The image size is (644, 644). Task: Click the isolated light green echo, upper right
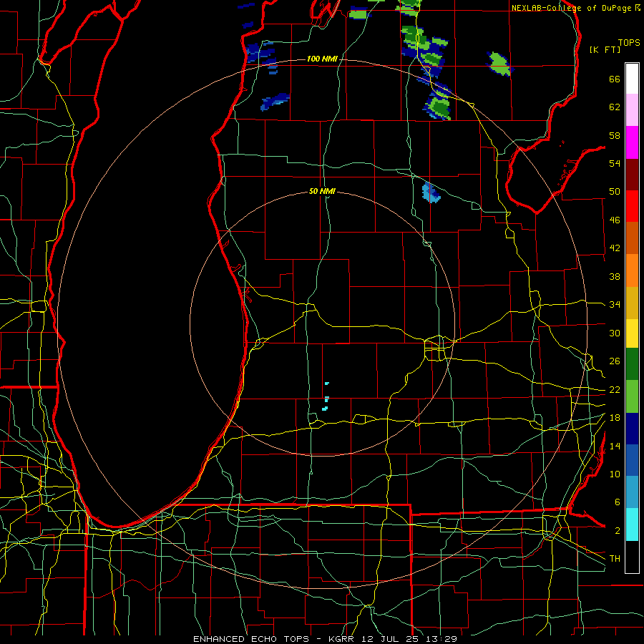[500, 64]
